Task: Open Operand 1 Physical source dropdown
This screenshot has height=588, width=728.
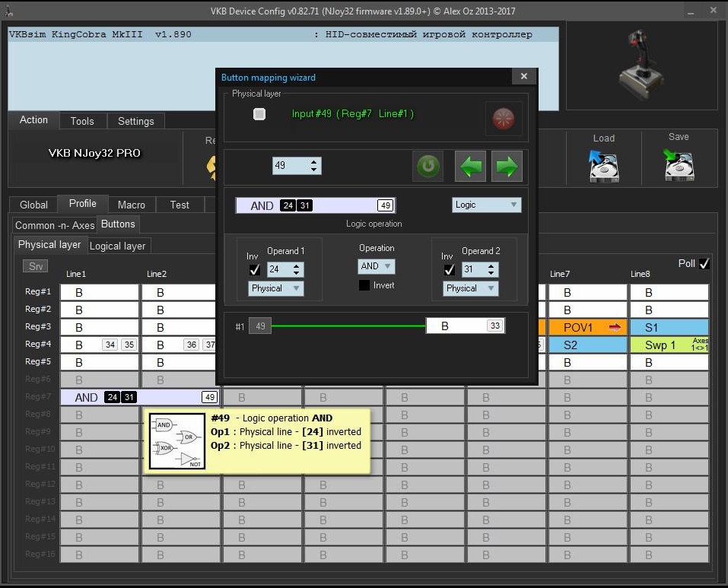Action: [276, 288]
